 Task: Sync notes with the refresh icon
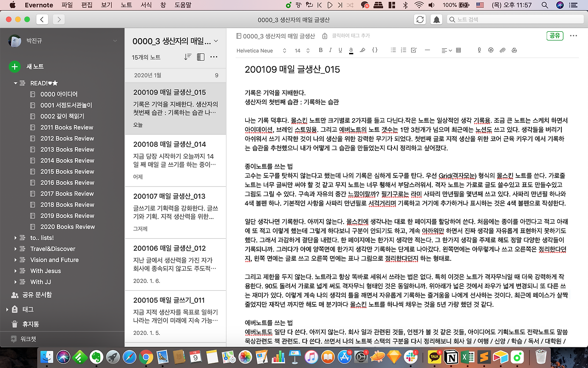[419, 19]
